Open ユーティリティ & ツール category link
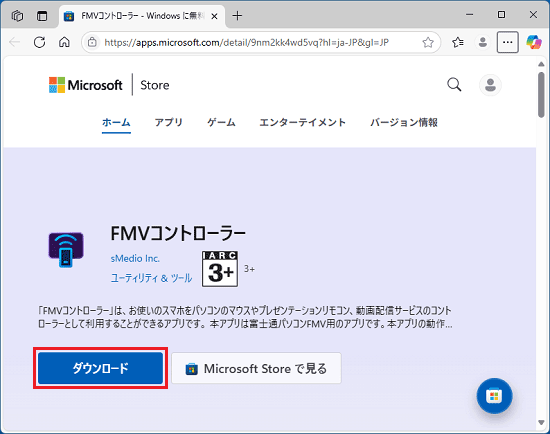This screenshot has height=434, width=550. [152, 278]
